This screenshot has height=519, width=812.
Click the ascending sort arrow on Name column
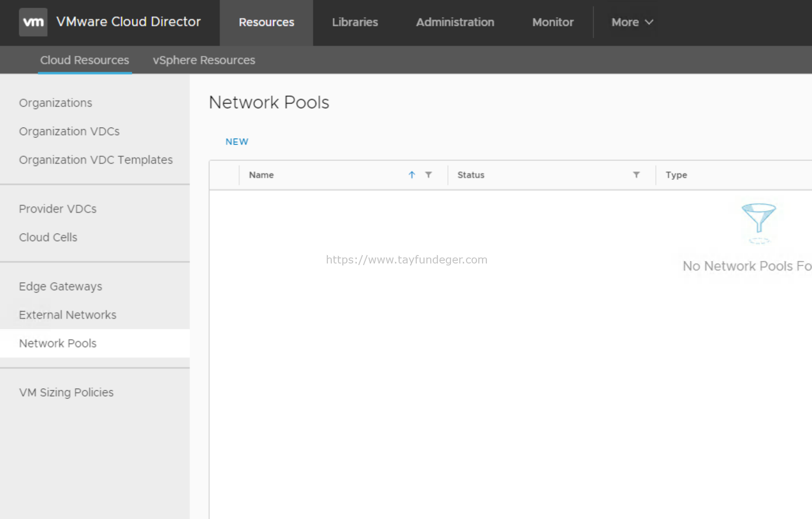[412, 175]
